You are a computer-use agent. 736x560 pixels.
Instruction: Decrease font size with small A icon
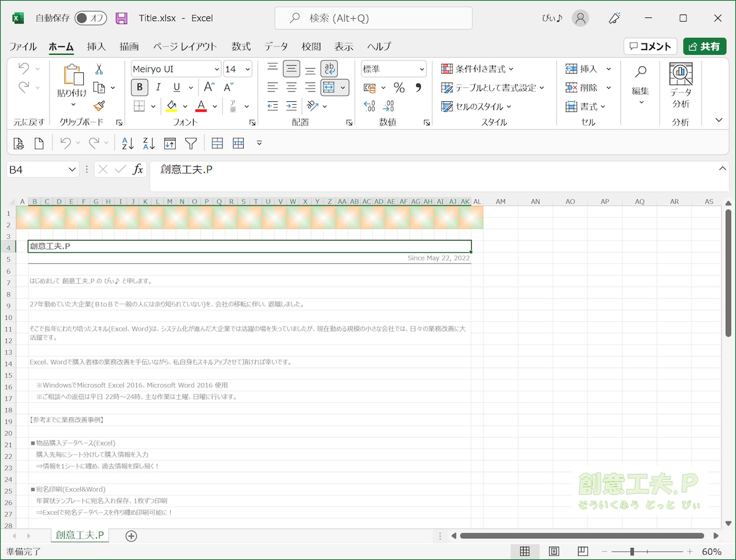coord(229,87)
